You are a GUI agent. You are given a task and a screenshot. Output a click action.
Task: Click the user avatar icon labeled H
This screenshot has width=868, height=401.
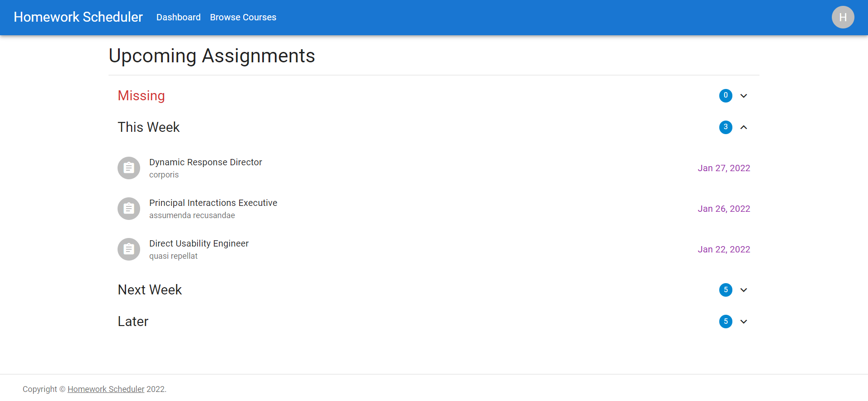point(843,17)
